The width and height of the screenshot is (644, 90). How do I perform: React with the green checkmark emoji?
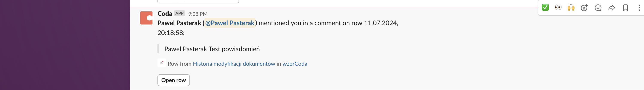coord(545,7)
